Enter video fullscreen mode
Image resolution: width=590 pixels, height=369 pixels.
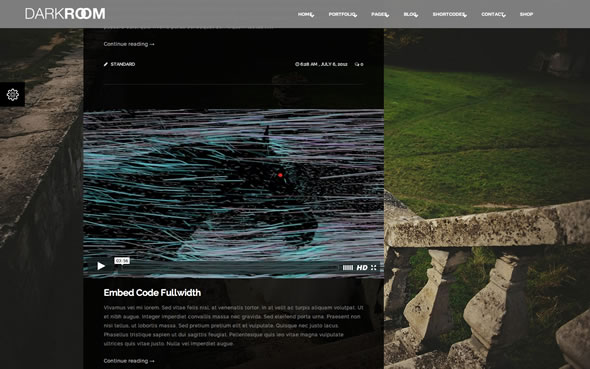[x=374, y=267]
